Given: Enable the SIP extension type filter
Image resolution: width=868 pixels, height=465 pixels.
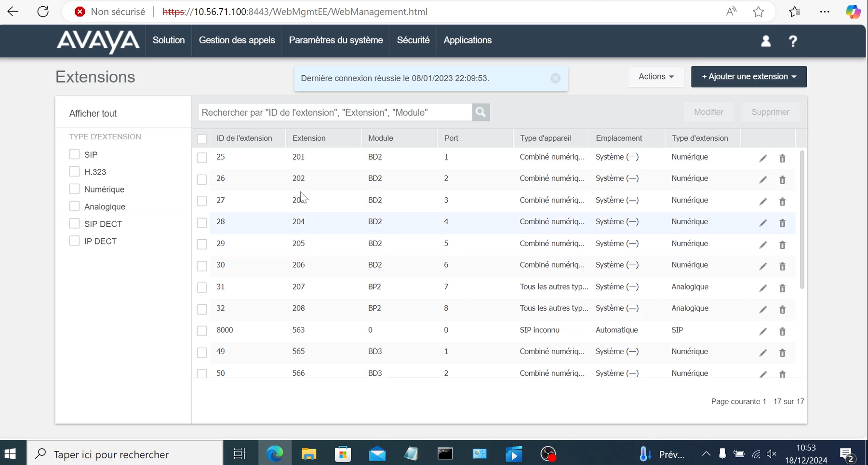Looking at the screenshot, I should tap(74, 154).
